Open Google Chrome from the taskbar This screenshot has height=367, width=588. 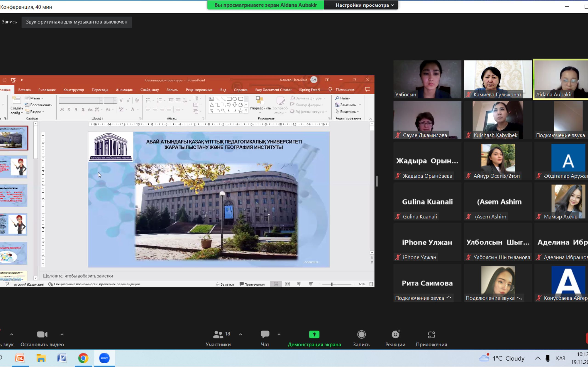[83, 358]
